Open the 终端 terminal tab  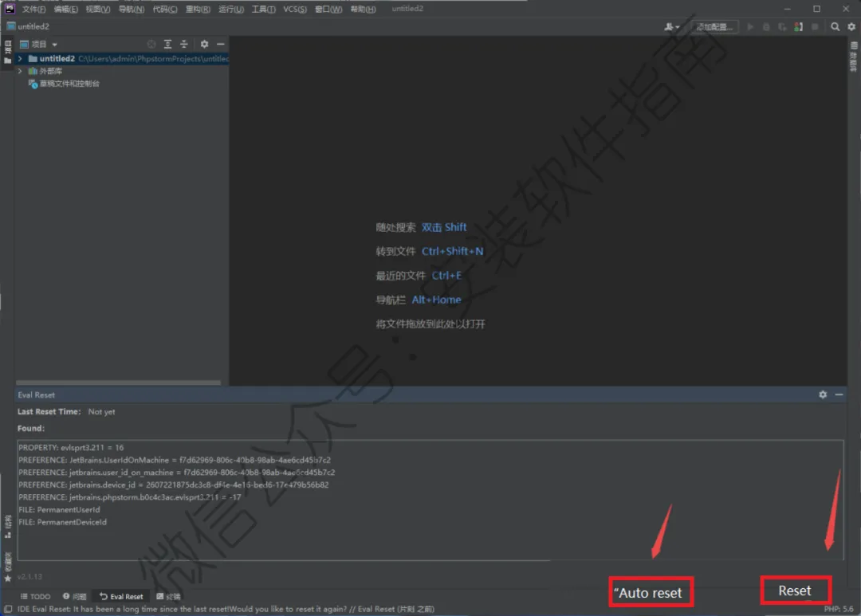pos(168,596)
